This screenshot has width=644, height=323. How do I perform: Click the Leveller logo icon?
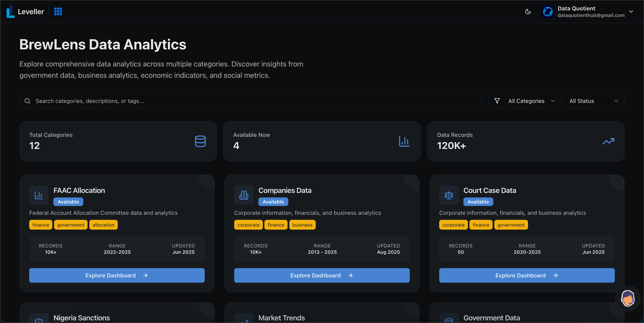[x=10, y=12]
